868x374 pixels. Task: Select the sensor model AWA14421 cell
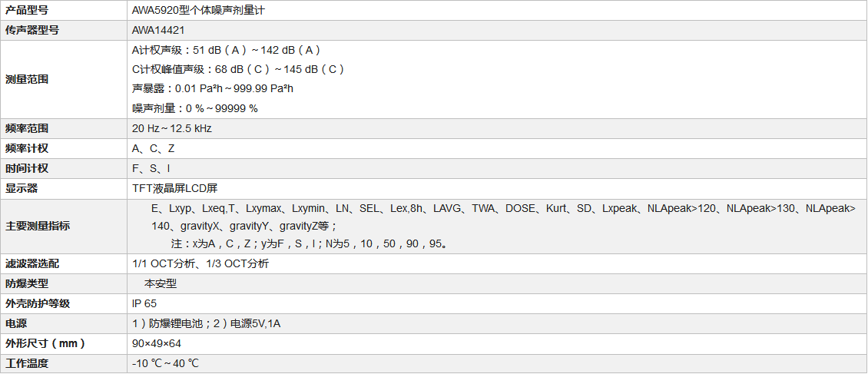[x=158, y=30]
